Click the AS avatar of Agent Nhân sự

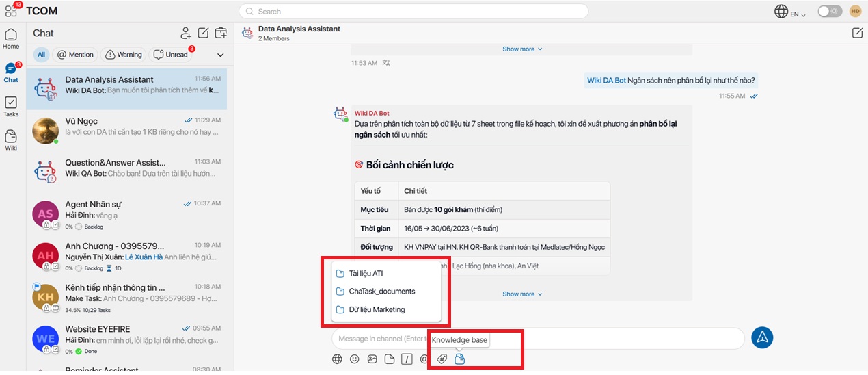click(45, 214)
